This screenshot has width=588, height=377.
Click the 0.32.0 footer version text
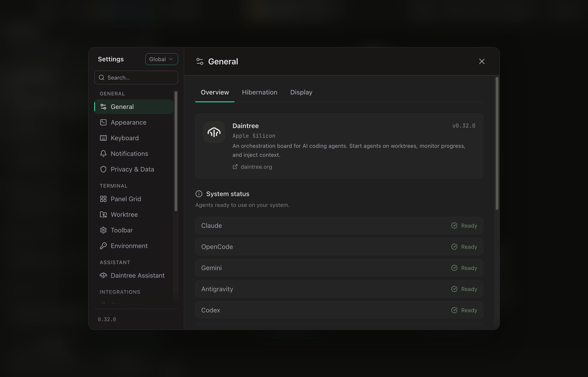(107, 320)
